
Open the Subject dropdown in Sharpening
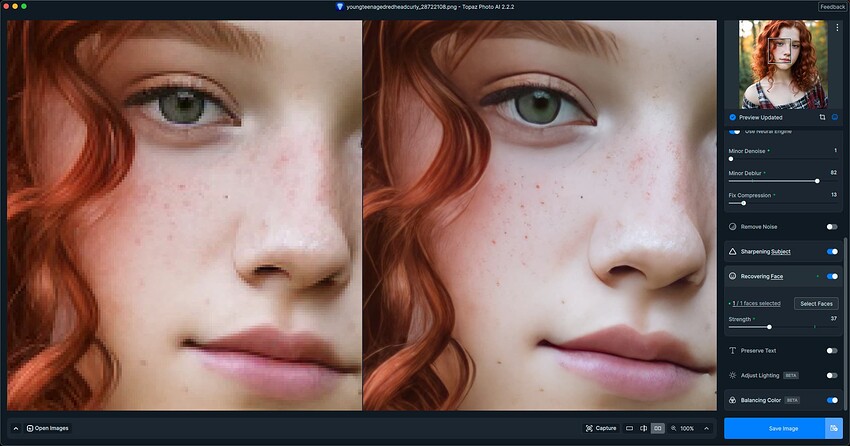780,252
